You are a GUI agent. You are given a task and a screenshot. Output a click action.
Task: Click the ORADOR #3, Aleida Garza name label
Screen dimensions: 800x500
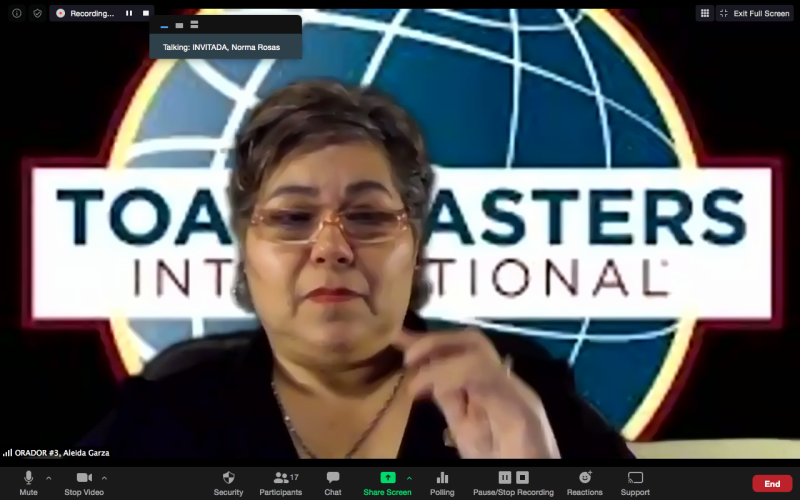62,453
